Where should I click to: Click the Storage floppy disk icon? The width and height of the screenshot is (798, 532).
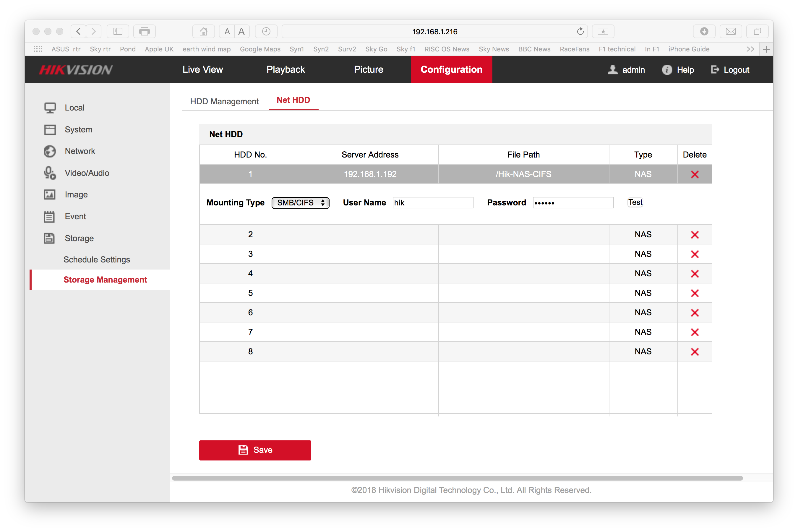[x=50, y=238]
